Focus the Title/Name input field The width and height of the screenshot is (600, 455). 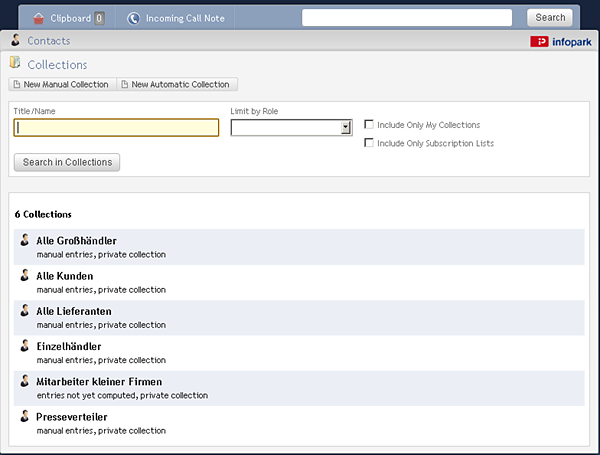pyautogui.click(x=116, y=127)
